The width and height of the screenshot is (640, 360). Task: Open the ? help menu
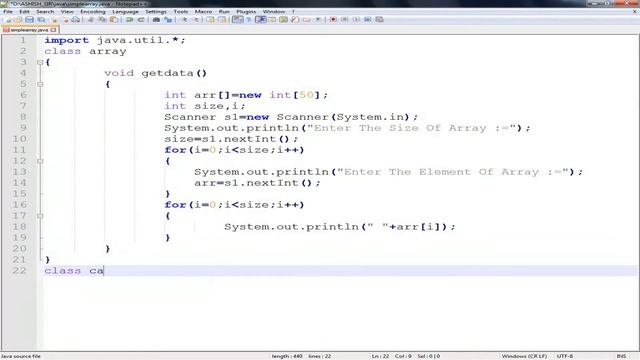[293, 11]
